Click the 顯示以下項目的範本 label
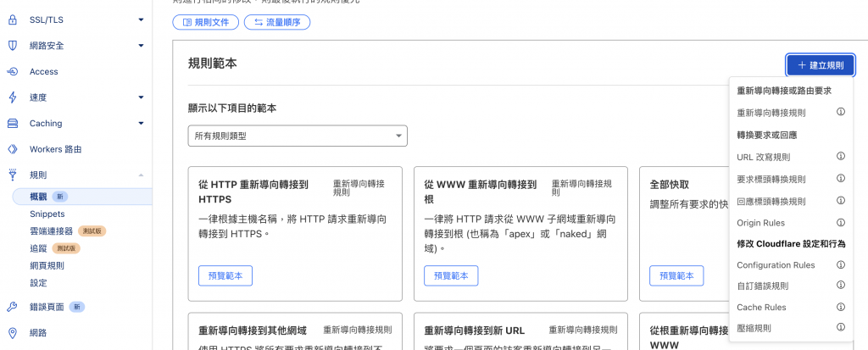 click(x=232, y=108)
